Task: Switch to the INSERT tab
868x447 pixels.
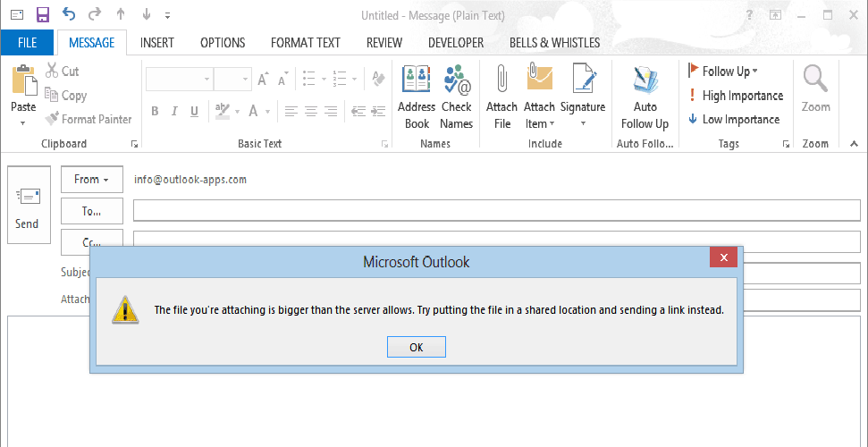Action: [x=157, y=43]
